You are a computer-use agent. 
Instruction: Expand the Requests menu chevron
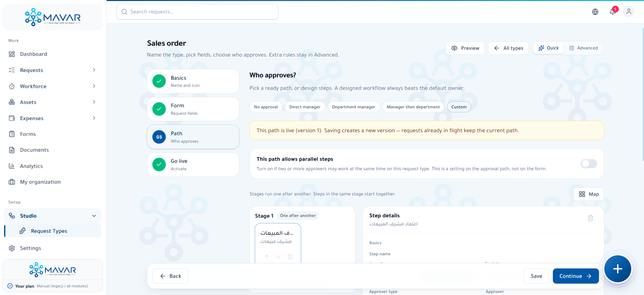click(x=94, y=70)
